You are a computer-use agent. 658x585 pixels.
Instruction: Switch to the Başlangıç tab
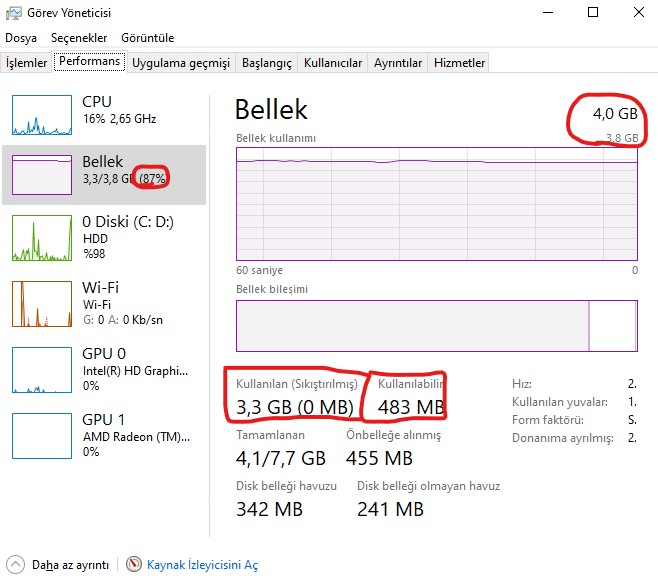pyautogui.click(x=267, y=63)
